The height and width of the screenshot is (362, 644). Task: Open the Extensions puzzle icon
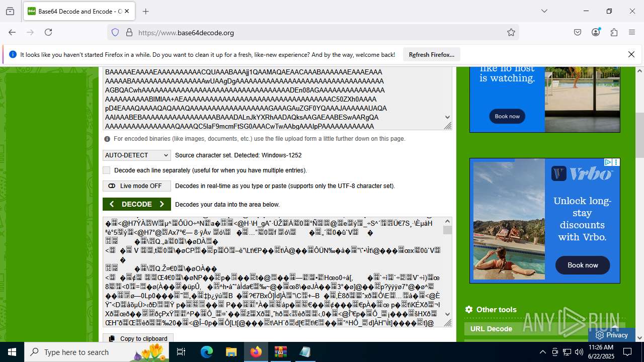click(614, 32)
